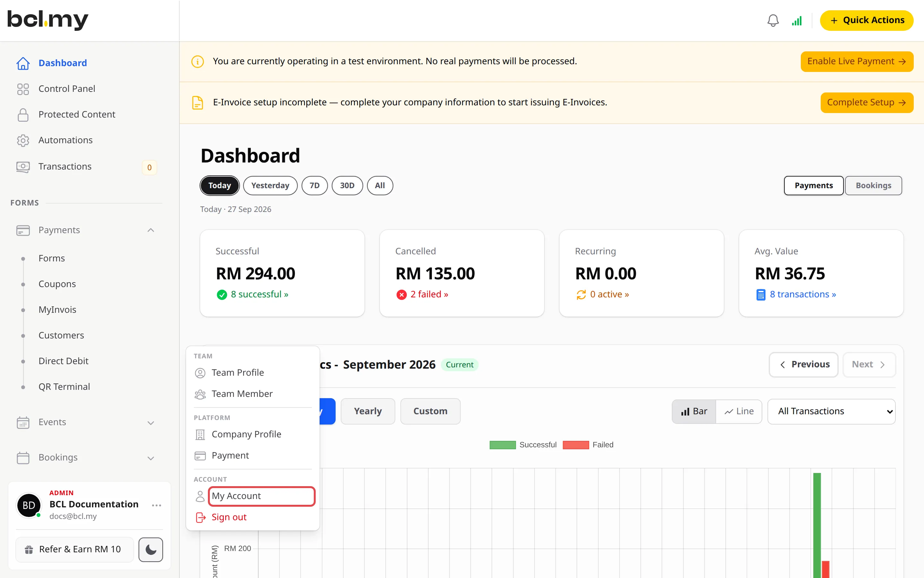Screen dimensions: 924x578
Task: Click the Bookings calendar icon
Action: 23,458
